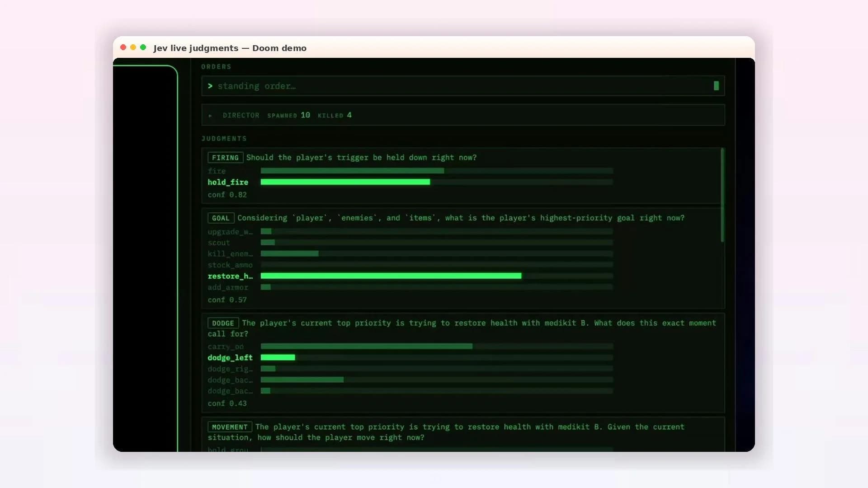The image size is (868, 488).
Task: Click the SPAWNED 10 counter
Action: coord(288,115)
